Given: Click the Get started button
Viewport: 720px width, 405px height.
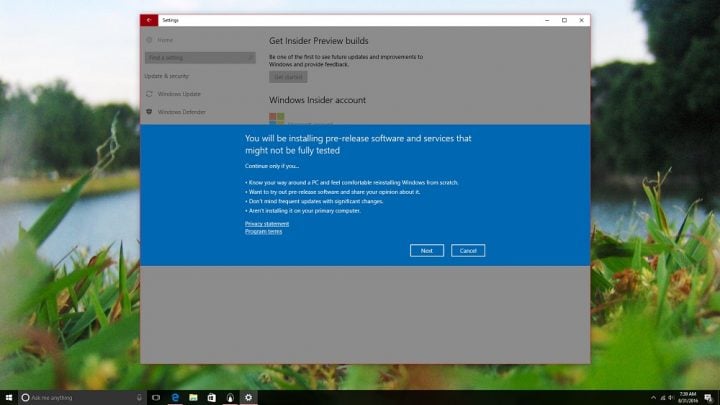Looking at the screenshot, I should [x=288, y=77].
